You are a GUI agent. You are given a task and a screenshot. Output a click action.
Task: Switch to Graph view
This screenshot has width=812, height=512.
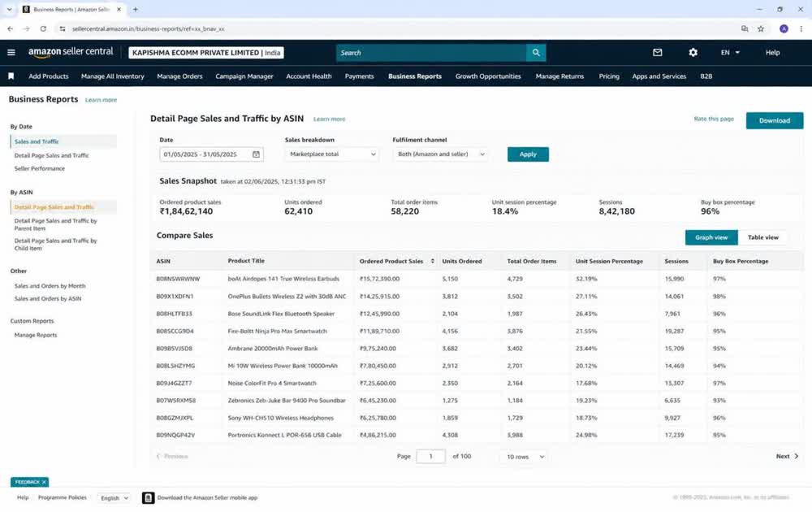point(711,237)
